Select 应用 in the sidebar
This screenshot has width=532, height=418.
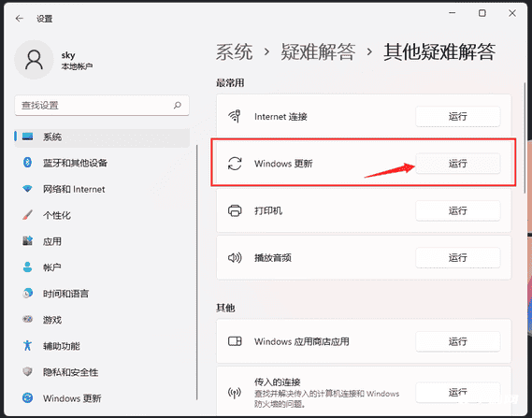click(x=102, y=241)
